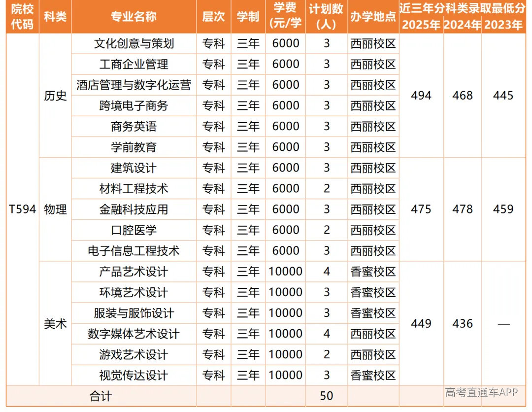This screenshot has height=412, width=532.
Task: Click the 459 score for 2023
Action: click(x=503, y=209)
